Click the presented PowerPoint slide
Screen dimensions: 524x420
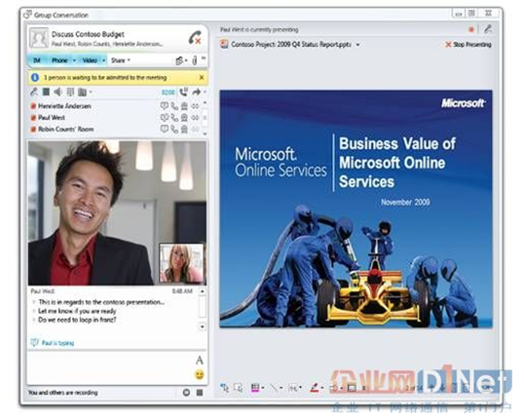[356, 209]
